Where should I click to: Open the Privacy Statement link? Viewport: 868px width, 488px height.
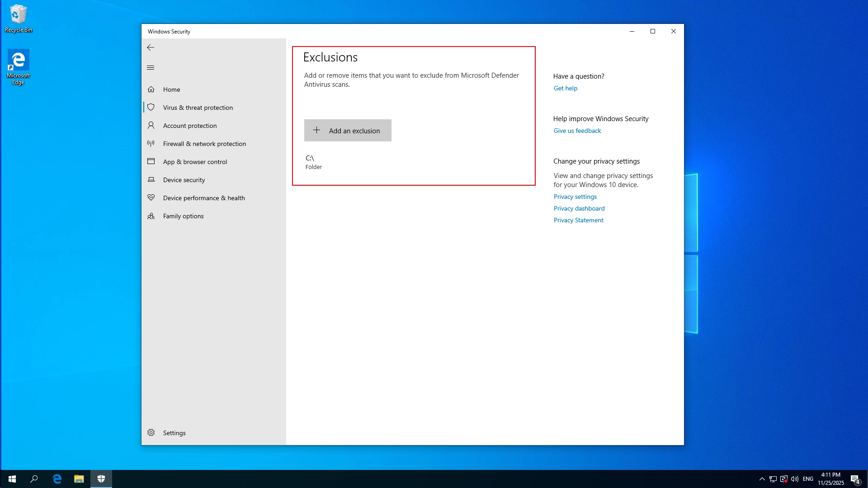coord(578,220)
